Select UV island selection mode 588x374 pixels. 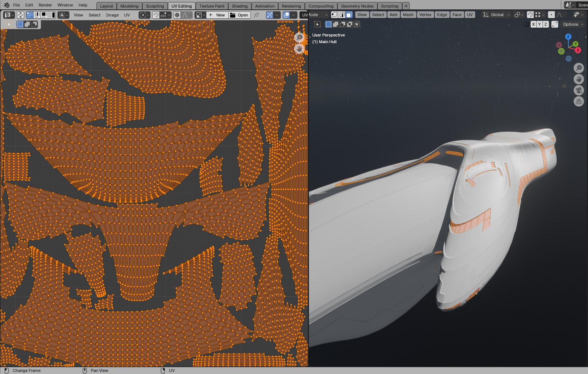(52, 15)
